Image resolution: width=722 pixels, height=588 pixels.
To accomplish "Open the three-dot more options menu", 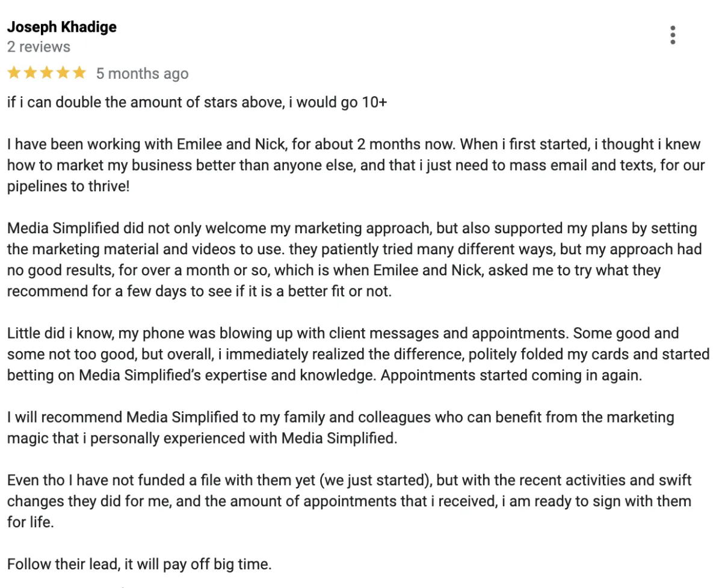I will pyautogui.click(x=673, y=35).
